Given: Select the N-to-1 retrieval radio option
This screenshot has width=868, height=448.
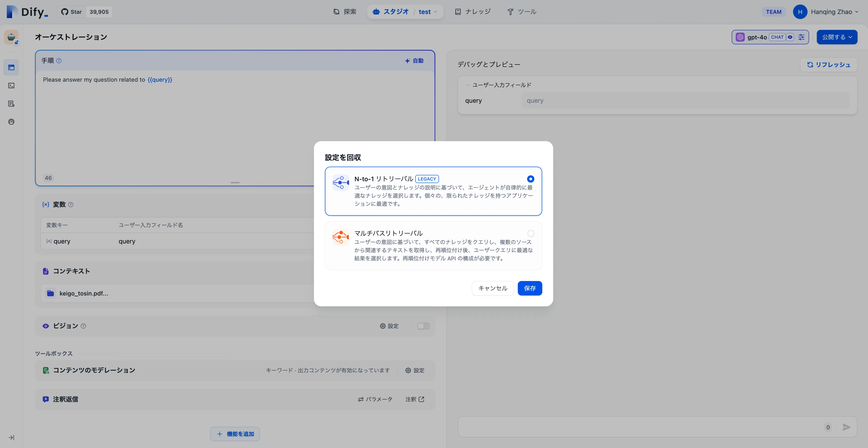Looking at the screenshot, I should click(530, 179).
